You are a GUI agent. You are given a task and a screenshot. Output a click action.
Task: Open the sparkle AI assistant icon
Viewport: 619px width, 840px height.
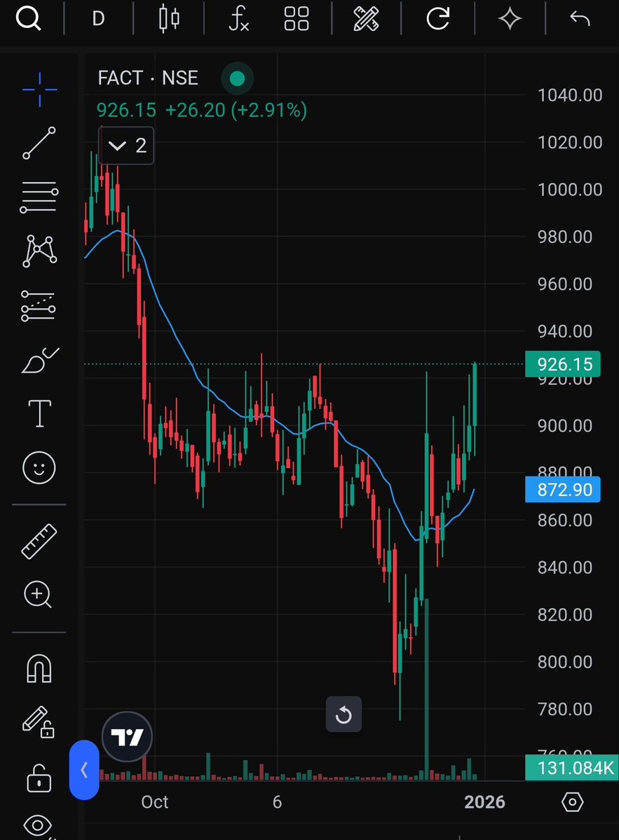[510, 19]
